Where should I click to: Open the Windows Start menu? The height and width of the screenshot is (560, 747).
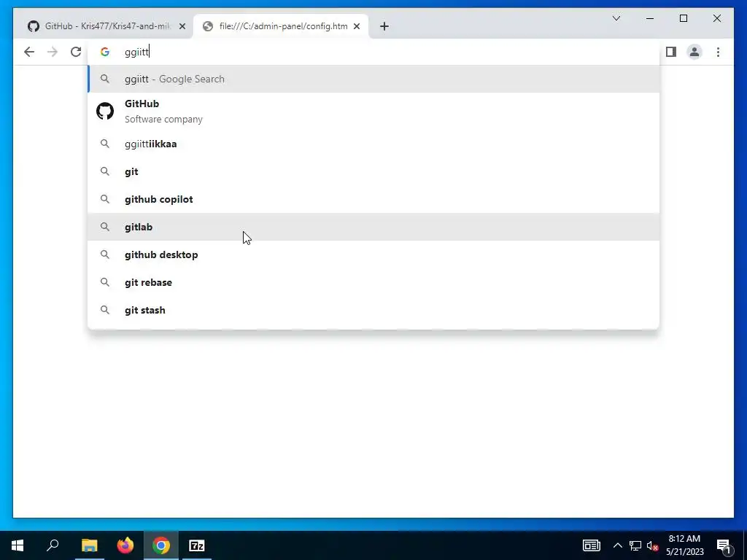click(18, 545)
